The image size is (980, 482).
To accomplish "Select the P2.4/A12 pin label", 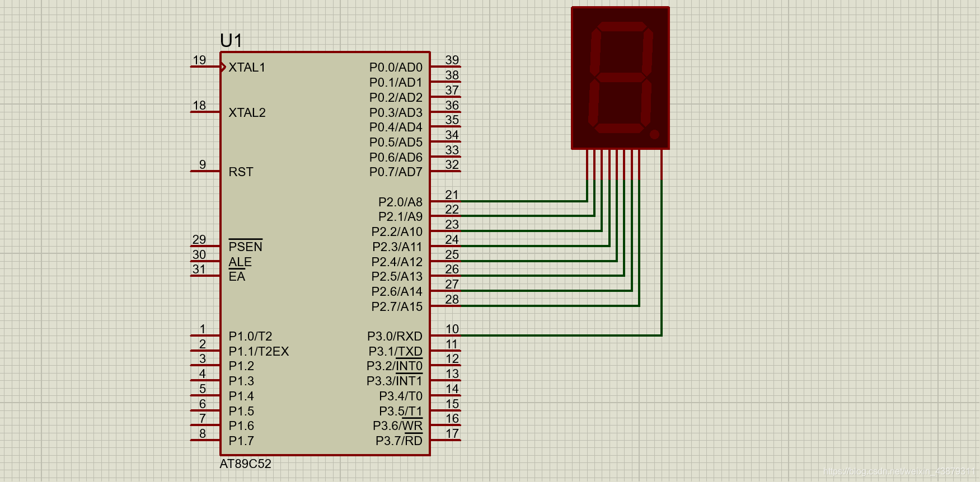I will 397,262.
